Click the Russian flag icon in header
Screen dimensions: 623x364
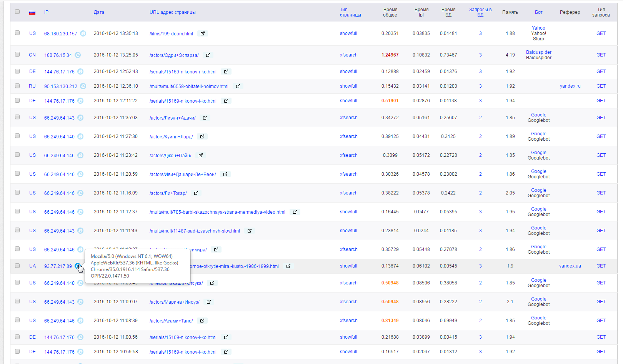click(x=32, y=12)
